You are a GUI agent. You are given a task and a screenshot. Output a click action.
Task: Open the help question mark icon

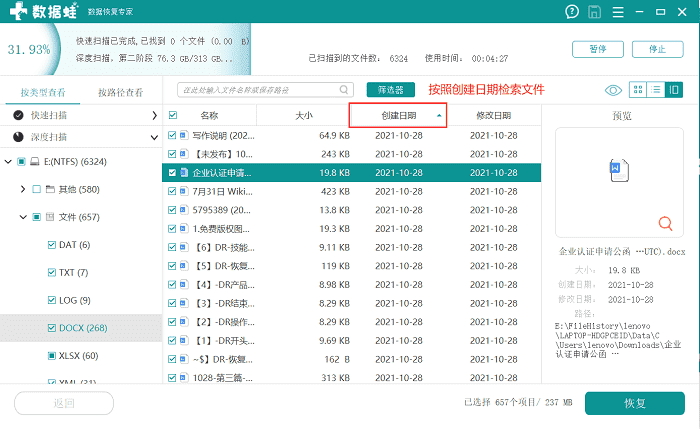coord(571,13)
